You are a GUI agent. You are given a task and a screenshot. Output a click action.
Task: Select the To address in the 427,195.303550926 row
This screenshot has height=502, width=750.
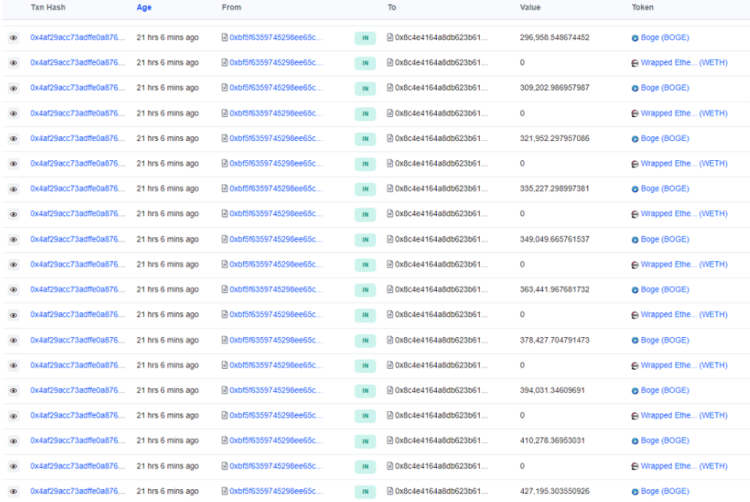click(x=441, y=491)
